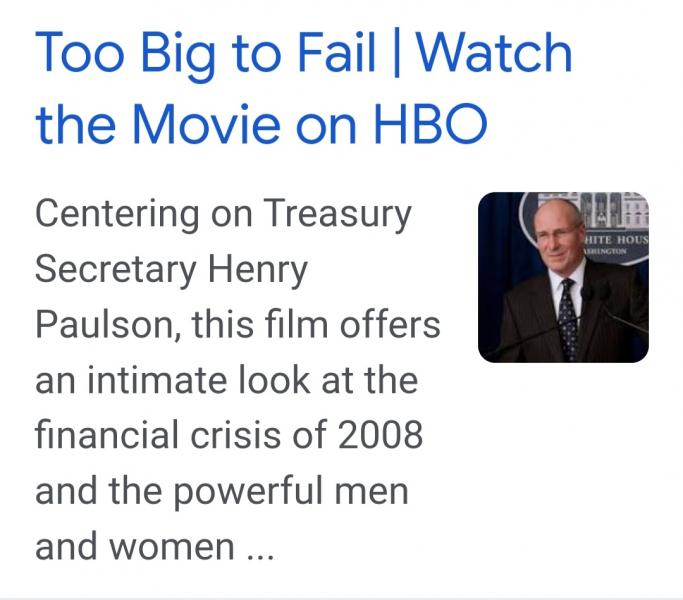Click 'an intimate look at the' text line
683x600 pixels.
227,380
